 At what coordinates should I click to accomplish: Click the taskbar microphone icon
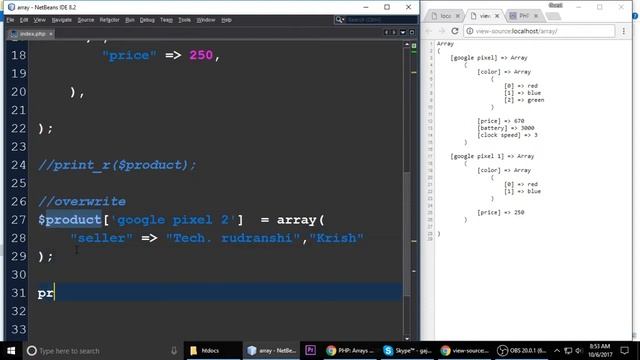(174, 351)
